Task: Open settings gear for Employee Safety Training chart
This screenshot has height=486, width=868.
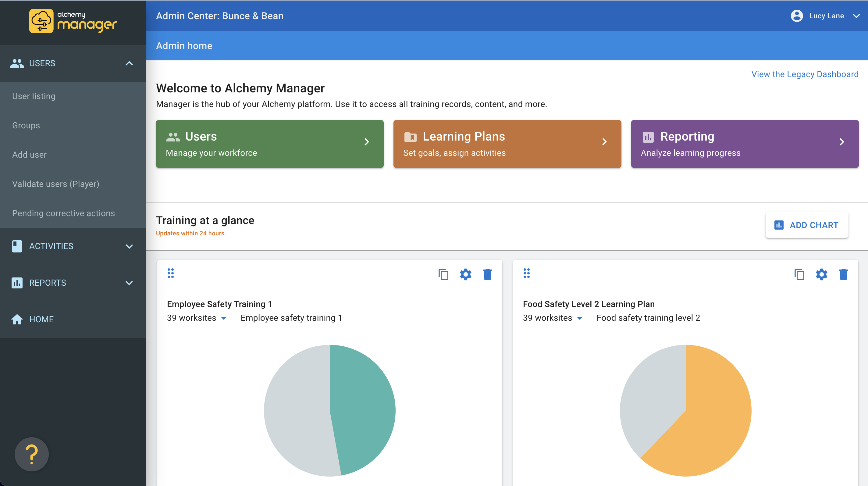Action: pos(465,274)
